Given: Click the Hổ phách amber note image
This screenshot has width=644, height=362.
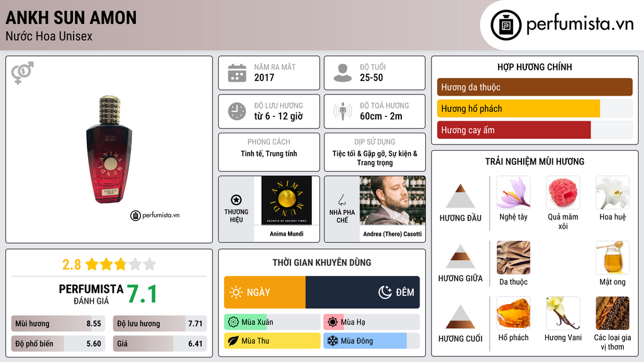Looking at the screenshot, I should (x=513, y=313).
